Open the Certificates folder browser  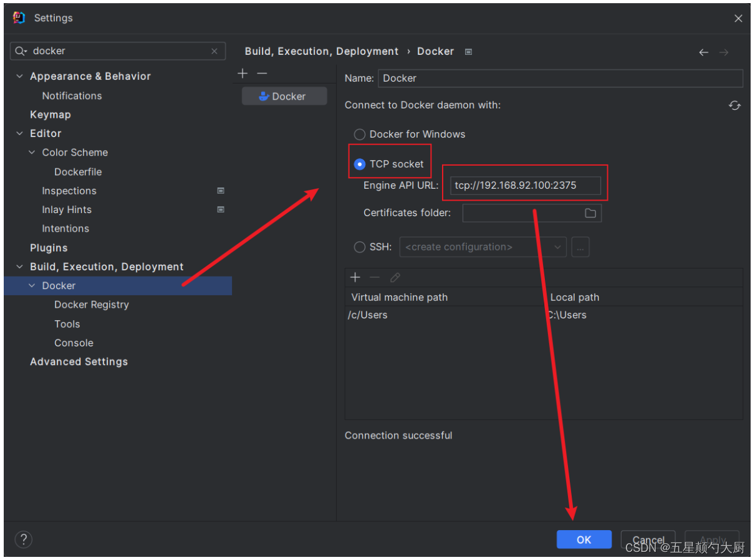click(590, 212)
